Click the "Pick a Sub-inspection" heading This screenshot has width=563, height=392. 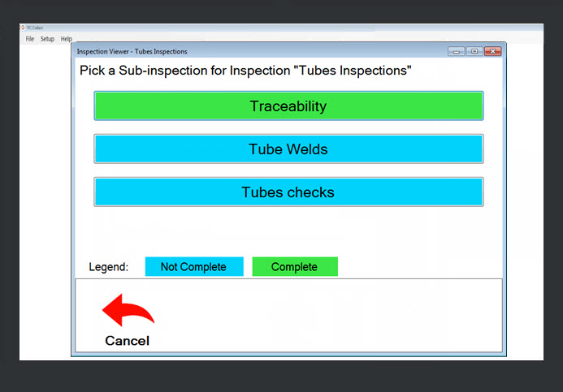point(245,71)
